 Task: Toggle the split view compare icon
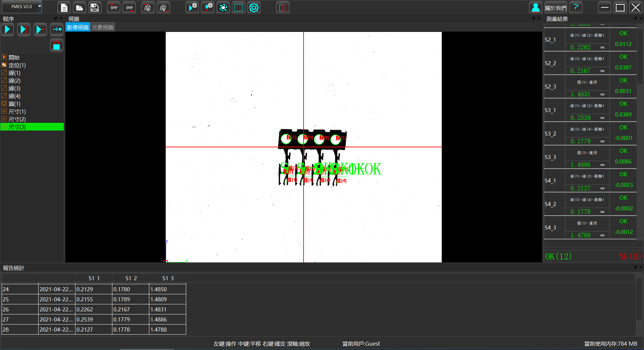(x=282, y=7)
